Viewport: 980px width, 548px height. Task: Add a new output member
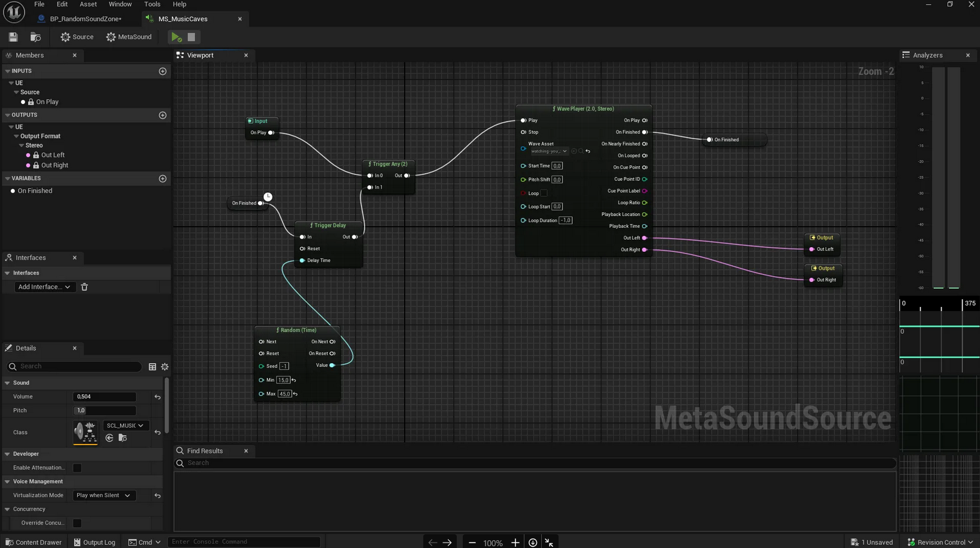[162, 115]
